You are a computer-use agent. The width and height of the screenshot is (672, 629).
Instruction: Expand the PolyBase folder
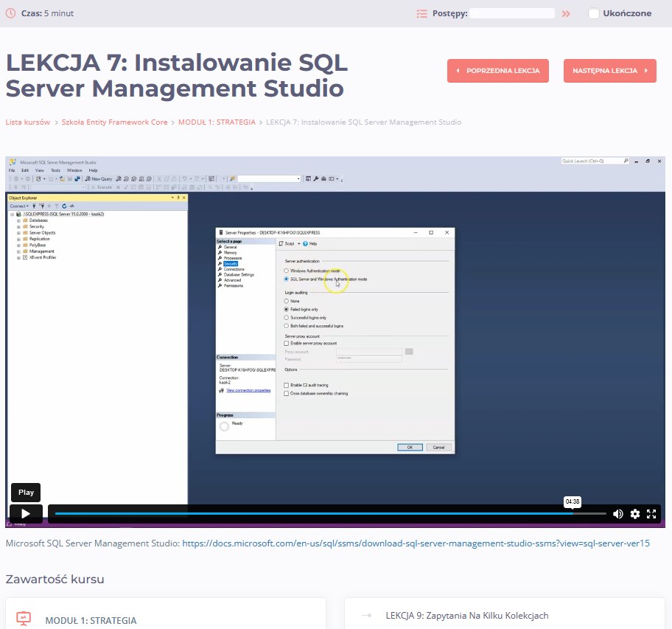click(x=18, y=246)
